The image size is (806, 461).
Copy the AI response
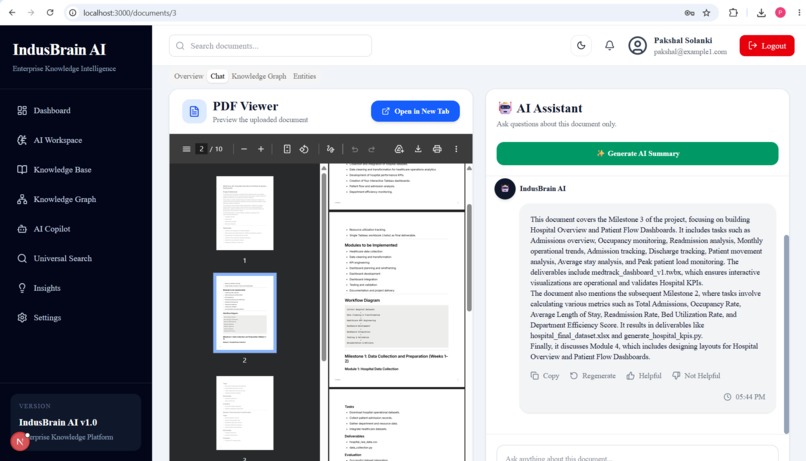point(545,376)
